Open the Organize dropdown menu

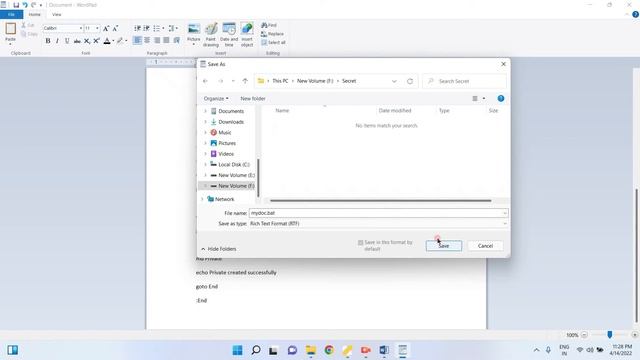pos(216,98)
